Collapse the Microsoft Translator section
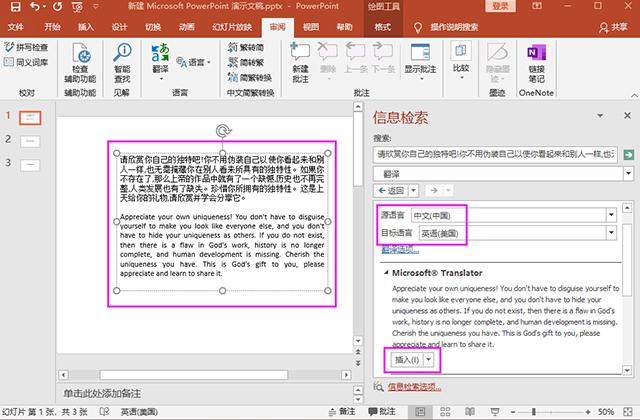This screenshot has height=420, width=640. coord(386,273)
